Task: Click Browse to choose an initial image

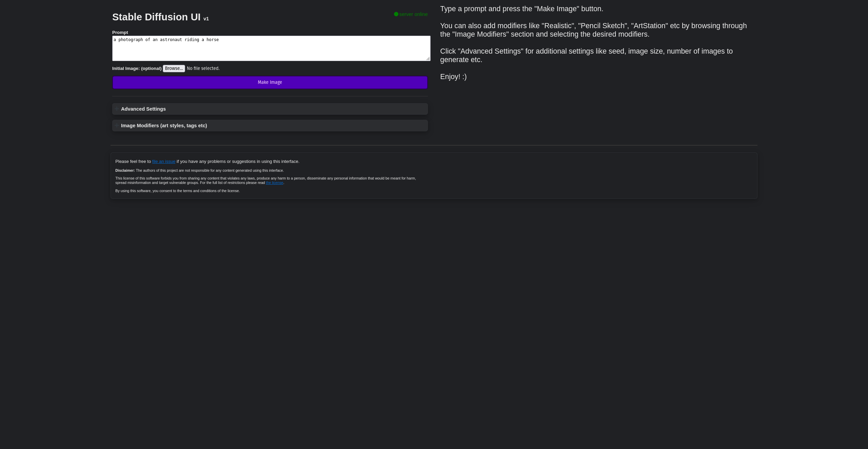Action: tap(174, 68)
